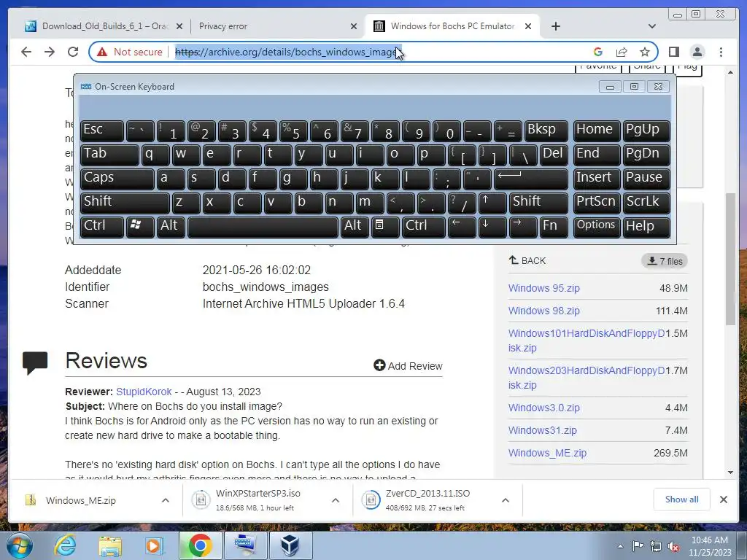
Task: Click the 7 files download button
Action: [665, 261]
